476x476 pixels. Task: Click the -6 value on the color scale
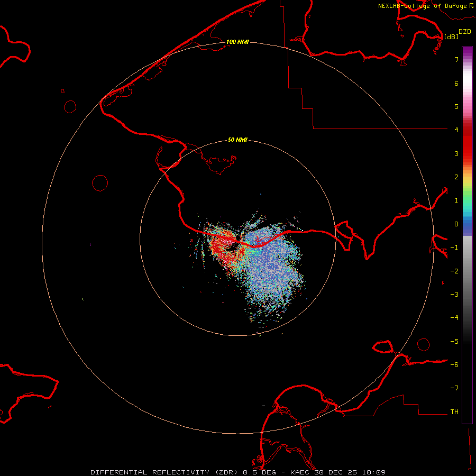(454, 365)
